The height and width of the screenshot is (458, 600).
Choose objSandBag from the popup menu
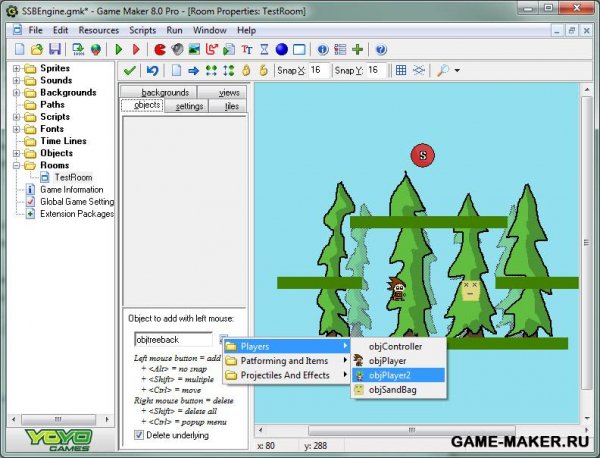pyautogui.click(x=398, y=390)
